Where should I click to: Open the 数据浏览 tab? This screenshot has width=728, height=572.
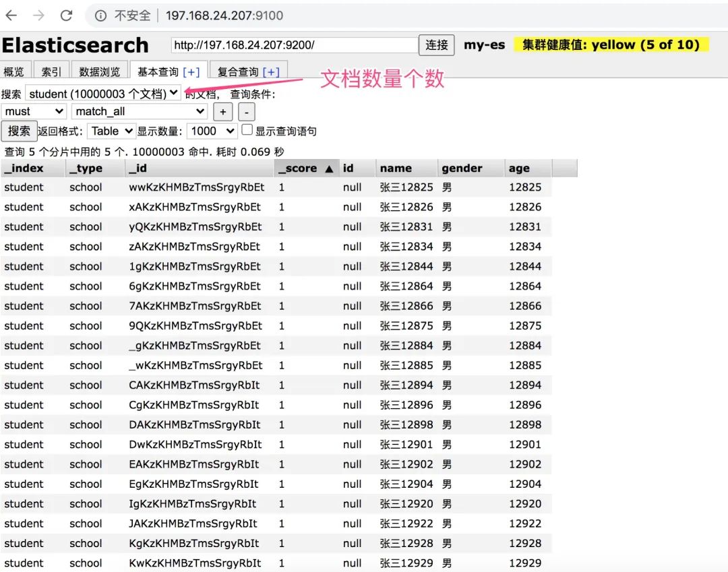pos(99,71)
